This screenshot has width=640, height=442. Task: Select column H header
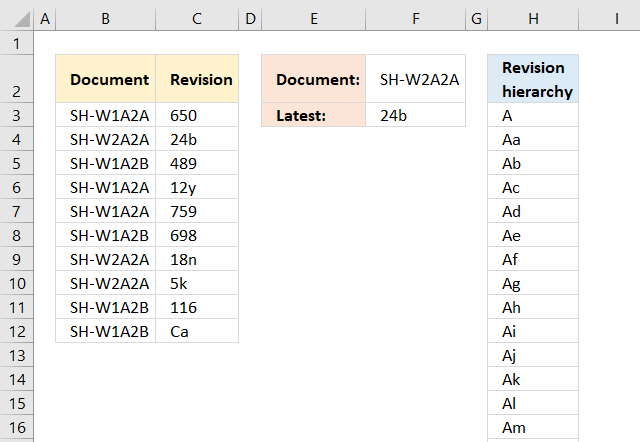(533, 19)
